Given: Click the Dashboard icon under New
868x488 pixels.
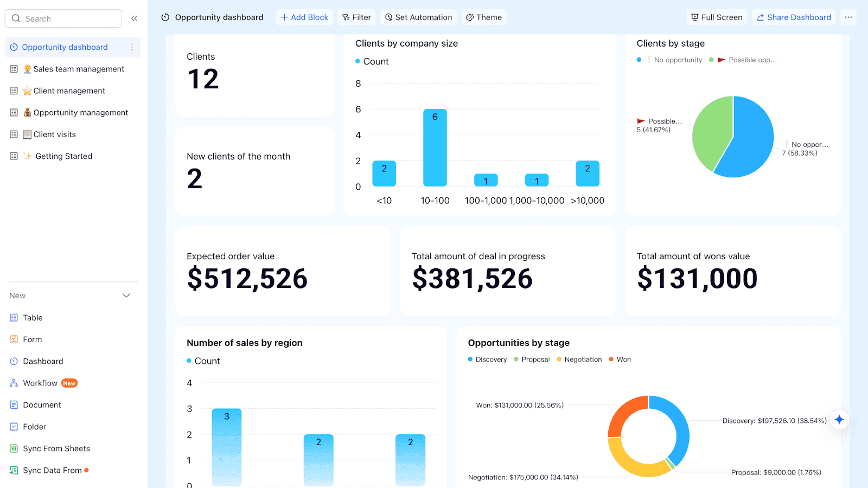Looking at the screenshot, I should [x=14, y=361].
